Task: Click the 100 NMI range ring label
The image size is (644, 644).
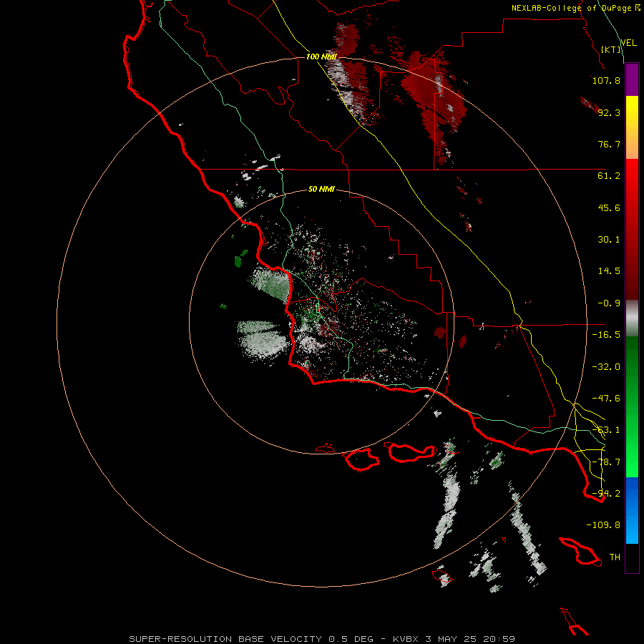Action: pyautogui.click(x=321, y=57)
